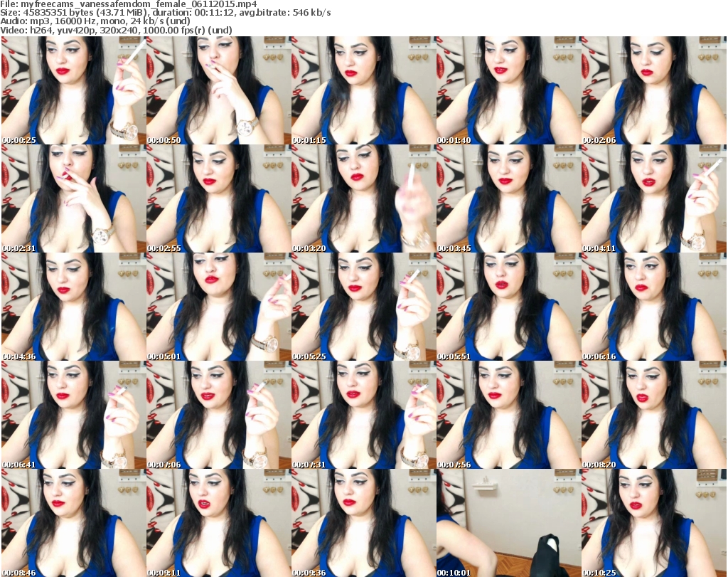Click the final thumbnail at 00:10:25

click(x=653, y=523)
